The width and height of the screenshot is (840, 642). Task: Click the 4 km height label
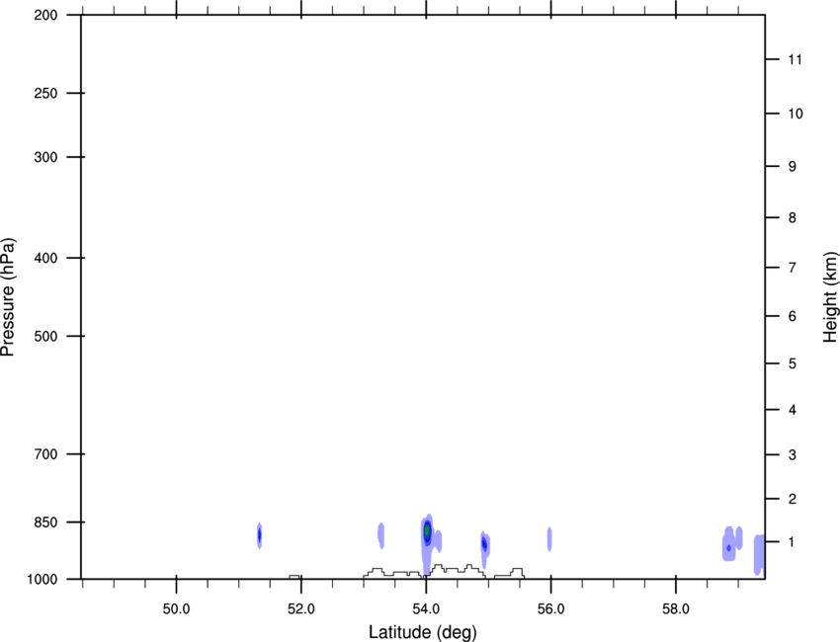point(793,410)
